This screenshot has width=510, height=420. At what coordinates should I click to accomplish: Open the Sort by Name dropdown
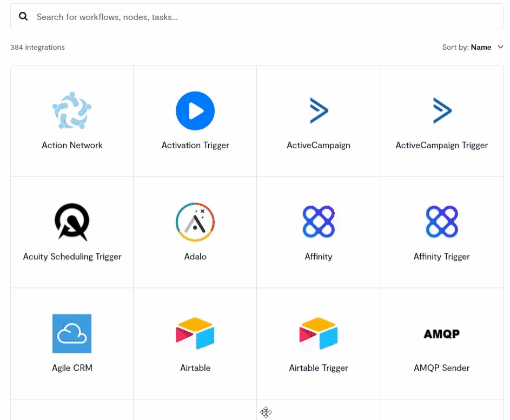[473, 47]
